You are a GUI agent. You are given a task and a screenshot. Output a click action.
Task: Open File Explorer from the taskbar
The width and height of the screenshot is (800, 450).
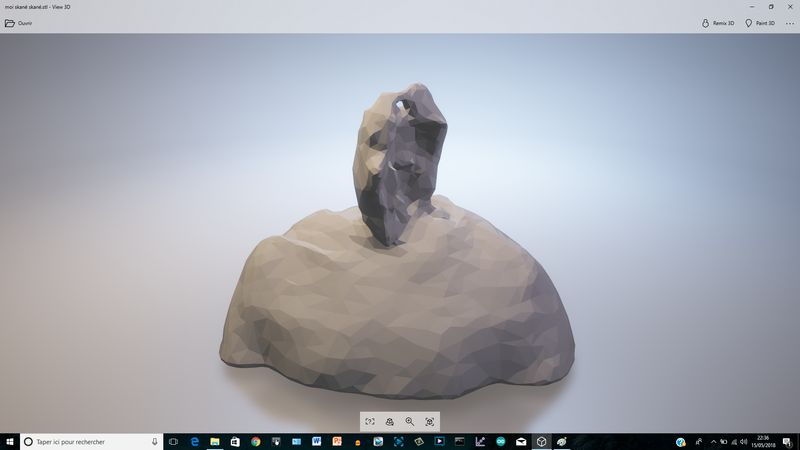coord(215,441)
